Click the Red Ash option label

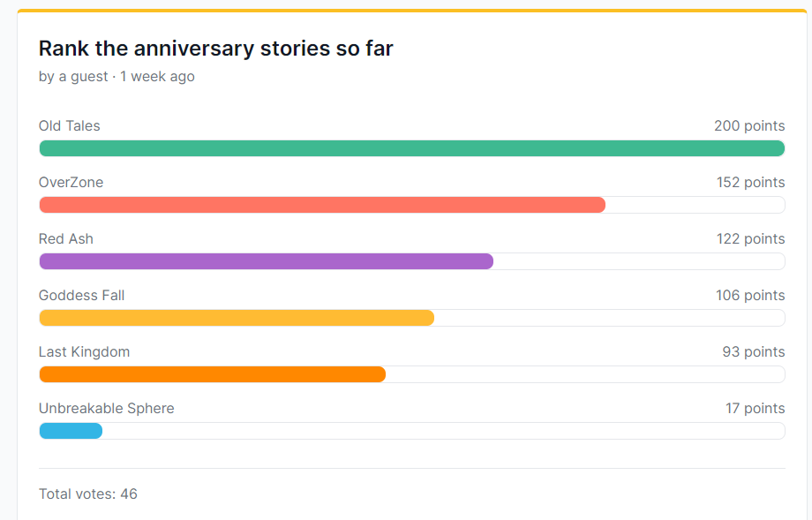click(65, 239)
